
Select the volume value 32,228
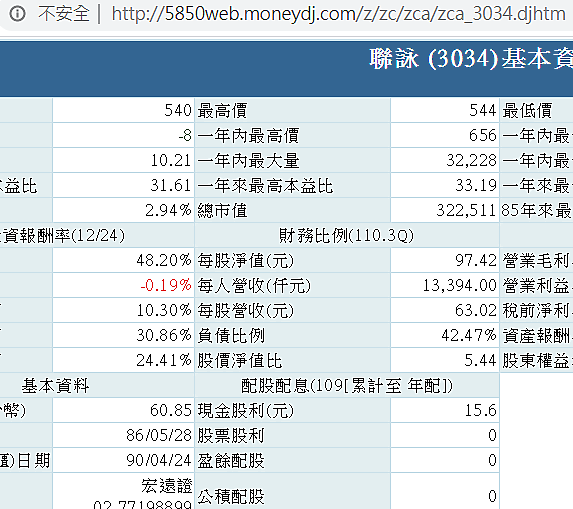tap(471, 161)
